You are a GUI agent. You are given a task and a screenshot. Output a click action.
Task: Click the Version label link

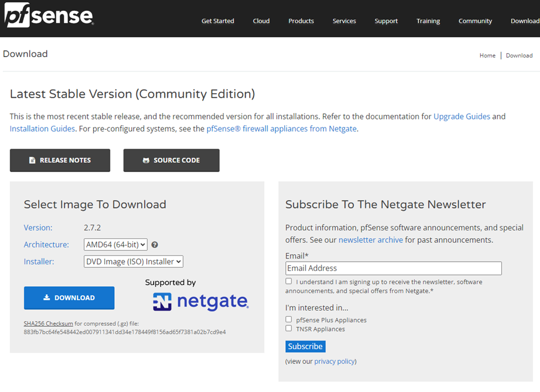tap(38, 227)
